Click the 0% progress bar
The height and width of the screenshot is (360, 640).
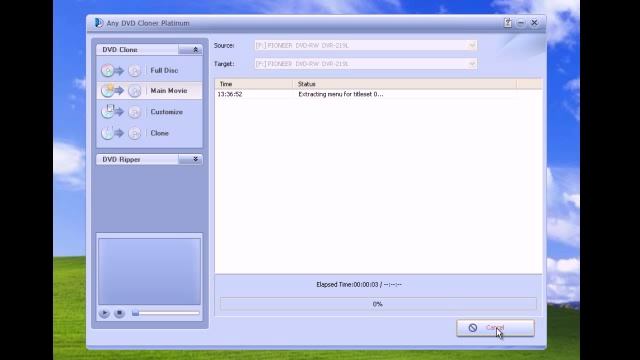[378, 304]
